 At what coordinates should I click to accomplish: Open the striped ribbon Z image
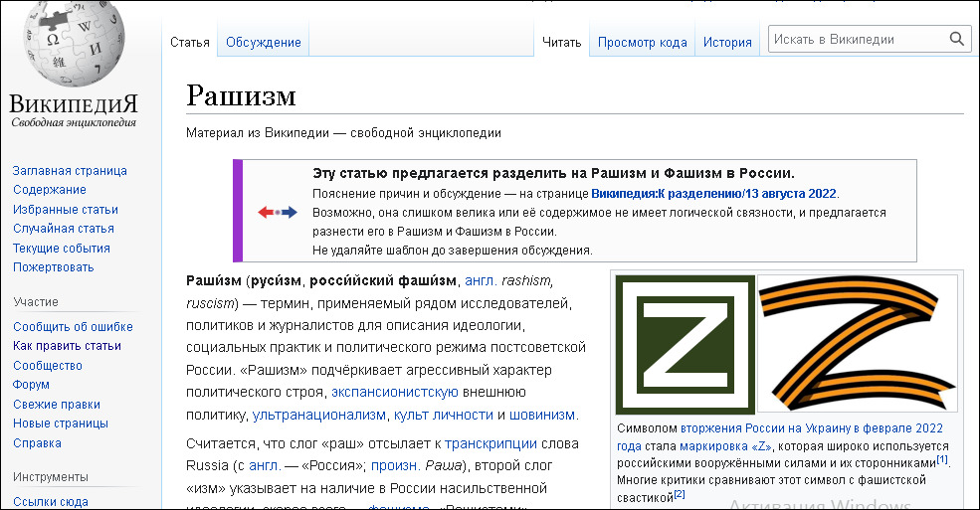tap(857, 345)
